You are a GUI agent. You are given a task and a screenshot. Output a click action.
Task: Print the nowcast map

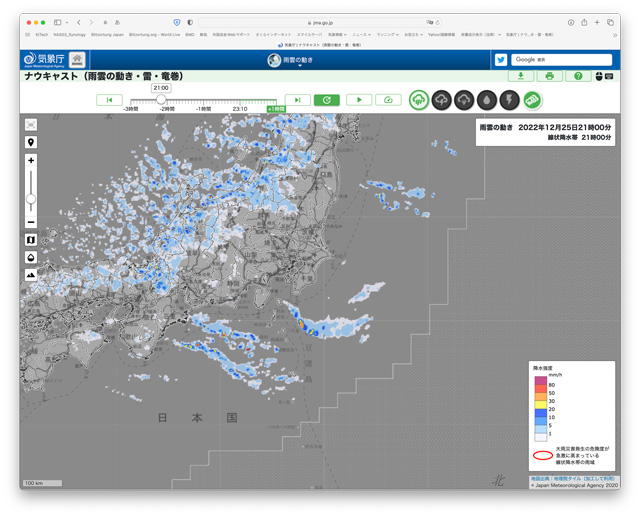pyautogui.click(x=549, y=76)
